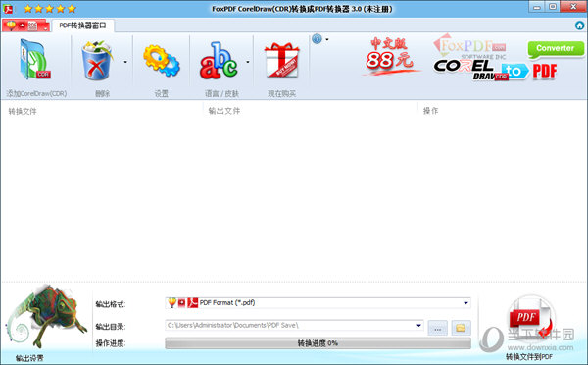
Task: Click the Corel Draw to PDF banner
Action: [x=495, y=71]
